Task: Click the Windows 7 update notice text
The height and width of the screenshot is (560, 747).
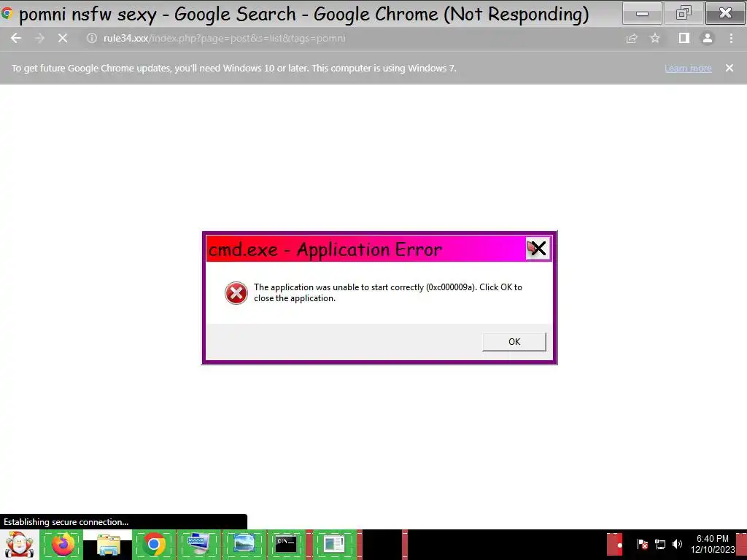Action: (233, 68)
